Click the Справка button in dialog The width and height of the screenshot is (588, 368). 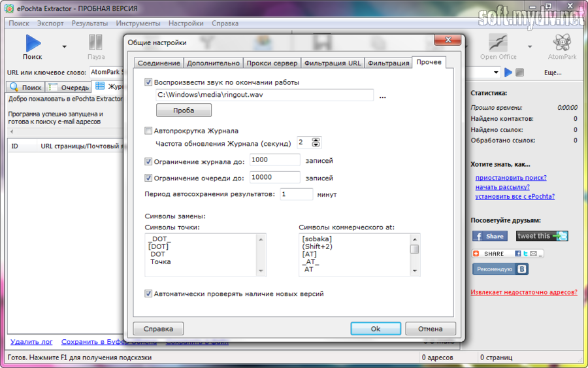158,329
